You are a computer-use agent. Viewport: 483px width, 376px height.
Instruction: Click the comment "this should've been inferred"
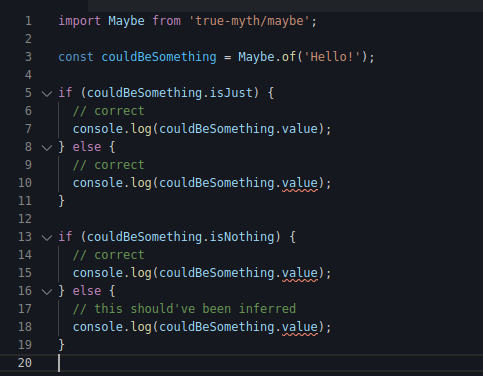[x=184, y=309]
